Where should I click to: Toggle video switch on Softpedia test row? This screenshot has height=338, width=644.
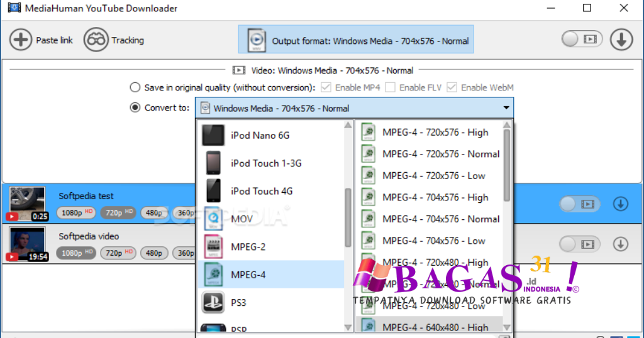tap(579, 204)
